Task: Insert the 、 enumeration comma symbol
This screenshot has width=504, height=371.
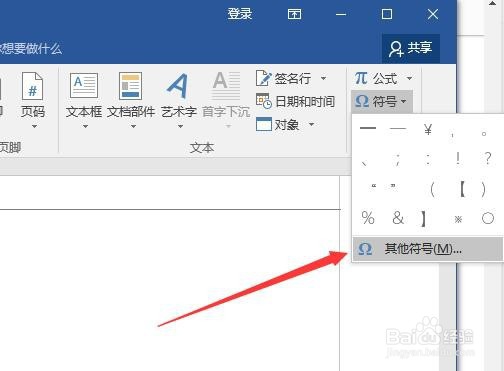Action: pos(365,163)
